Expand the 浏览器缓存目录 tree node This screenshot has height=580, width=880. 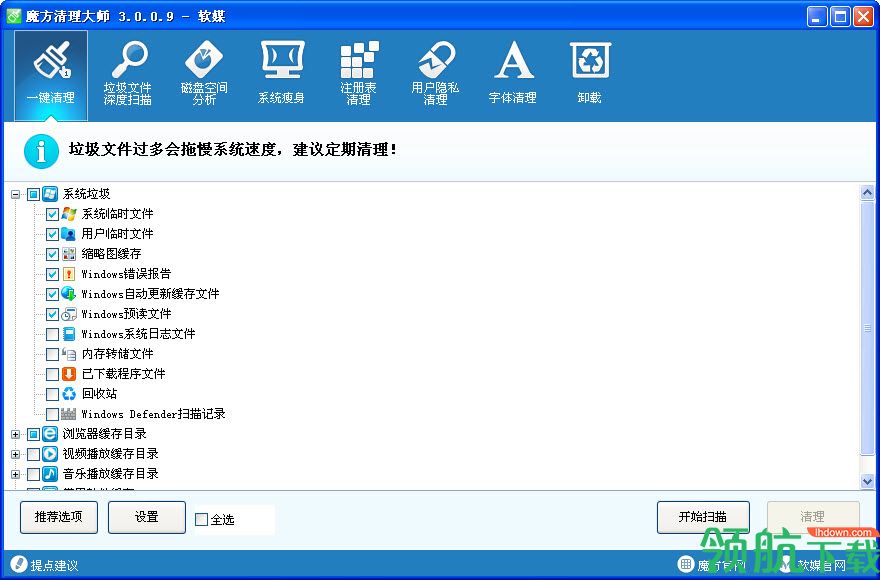[x=16, y=434]
